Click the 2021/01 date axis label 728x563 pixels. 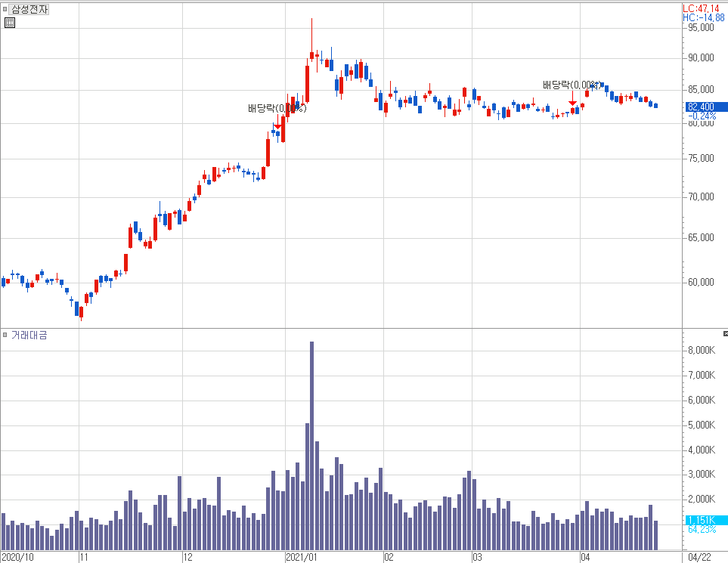[x=301, y=558]
